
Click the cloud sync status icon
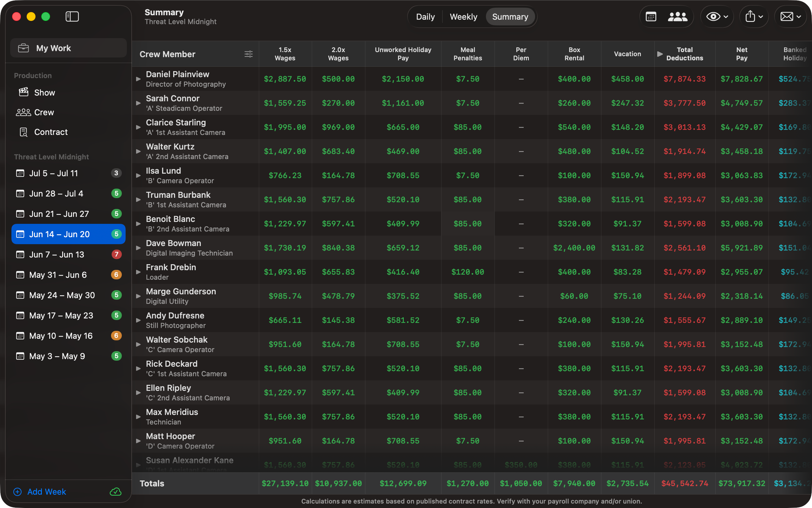click(x=116, y=491)
